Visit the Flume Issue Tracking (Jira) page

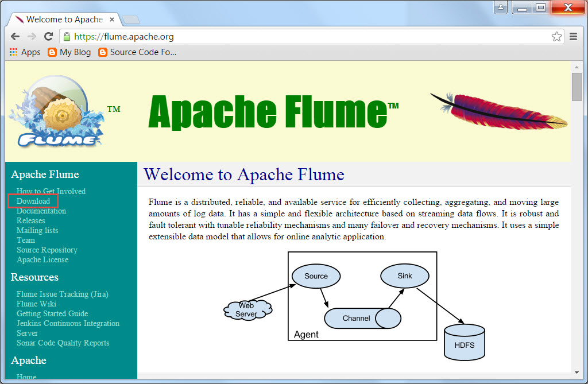[x=62, y=294]
